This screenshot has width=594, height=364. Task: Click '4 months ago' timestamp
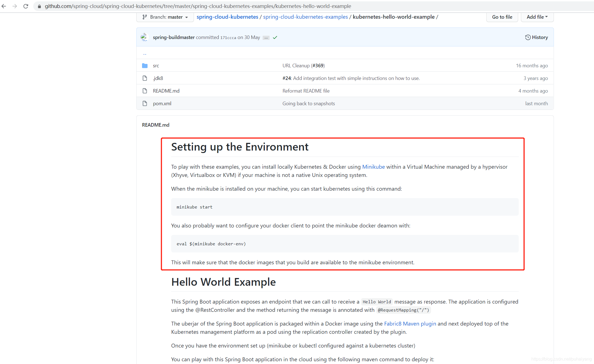point(533,91)
